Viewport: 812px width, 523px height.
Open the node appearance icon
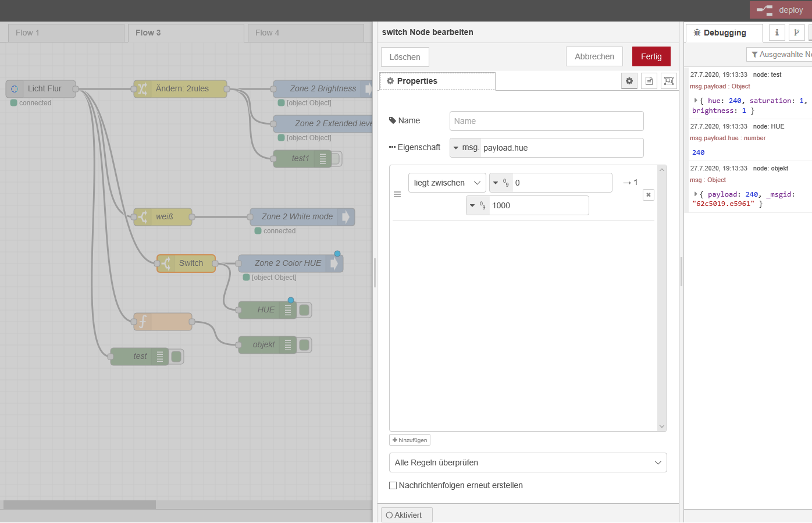[669, 81]
